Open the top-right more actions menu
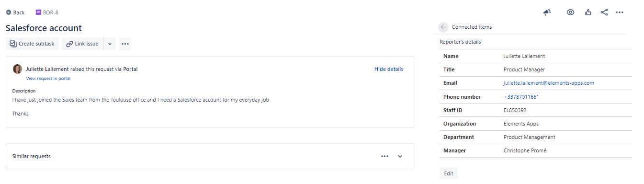 (620, 12)
